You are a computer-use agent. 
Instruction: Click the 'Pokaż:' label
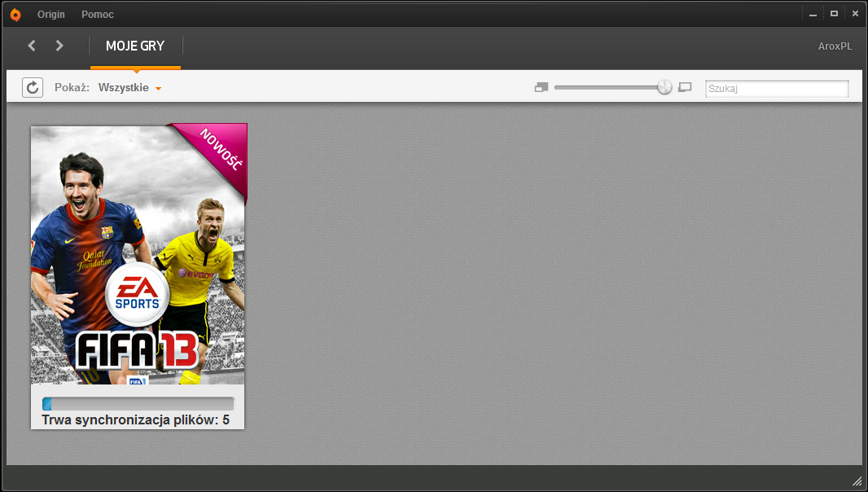(72, 87)
